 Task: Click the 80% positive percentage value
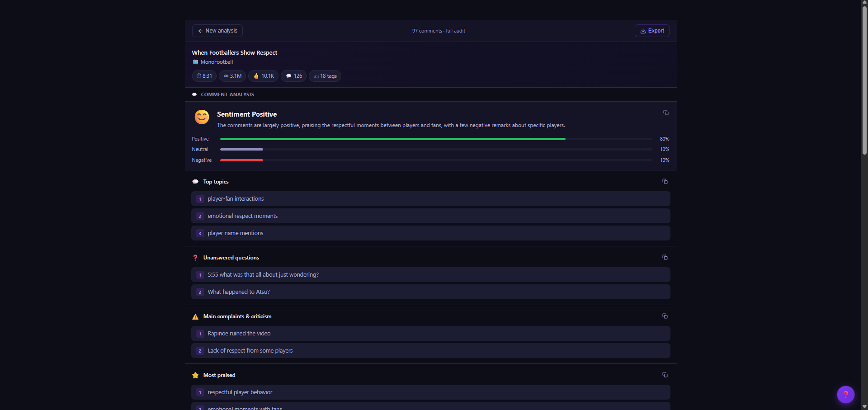(x=664, y=139)
